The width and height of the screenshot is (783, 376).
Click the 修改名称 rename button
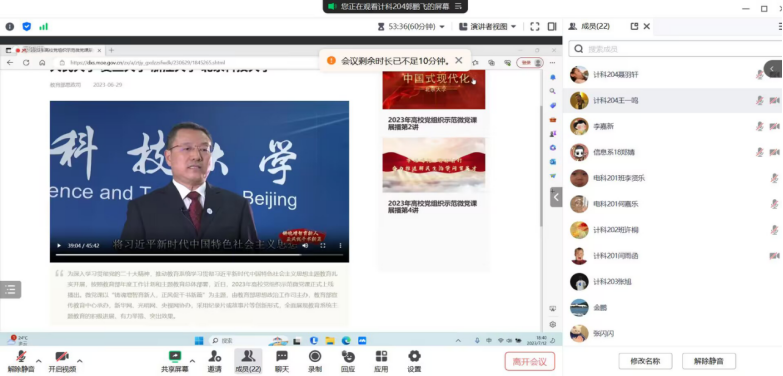pyautogui.click(x=645, y=361)
